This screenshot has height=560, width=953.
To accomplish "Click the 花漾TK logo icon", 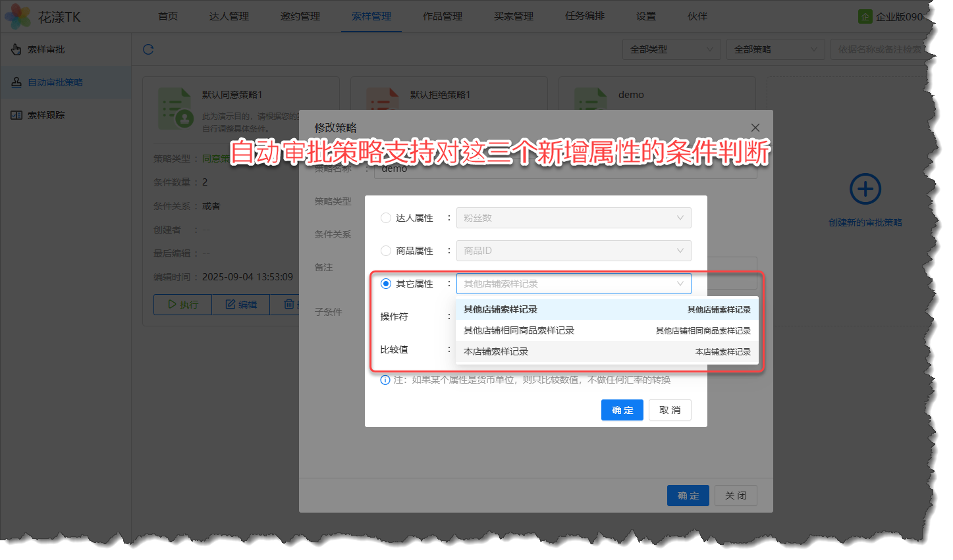I will [x=18, y=16].
